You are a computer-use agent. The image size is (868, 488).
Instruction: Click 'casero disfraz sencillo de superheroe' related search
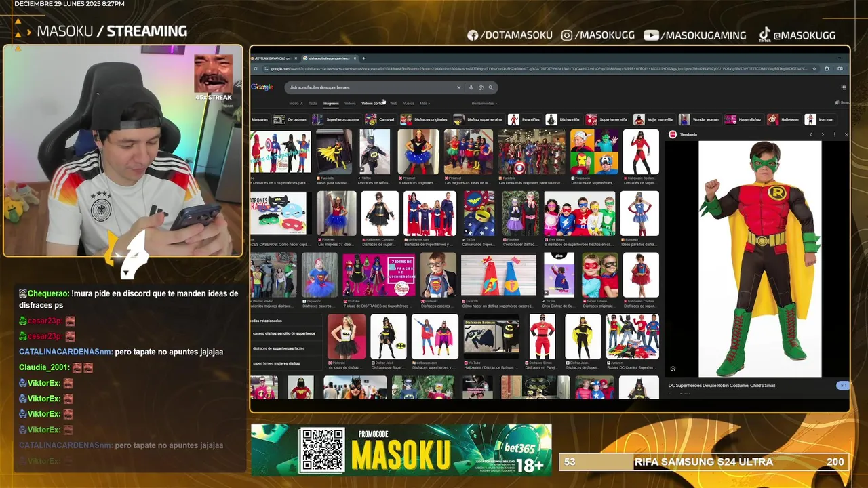click(284, 333)
